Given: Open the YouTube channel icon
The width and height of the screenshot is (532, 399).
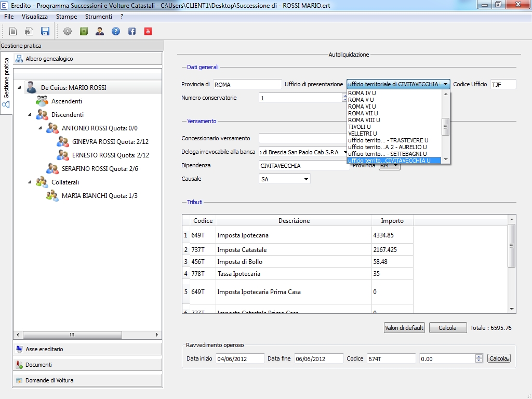Looking at the screenshot, I should tap(148, 31).
